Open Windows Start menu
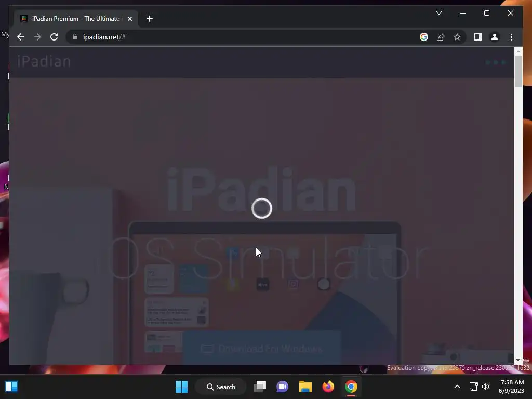 coord(181,387)
